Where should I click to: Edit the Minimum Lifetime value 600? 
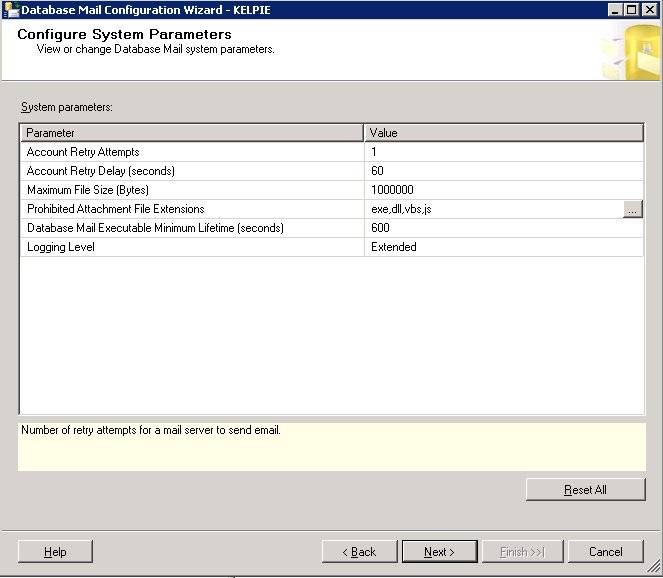(x=504, y=228)
